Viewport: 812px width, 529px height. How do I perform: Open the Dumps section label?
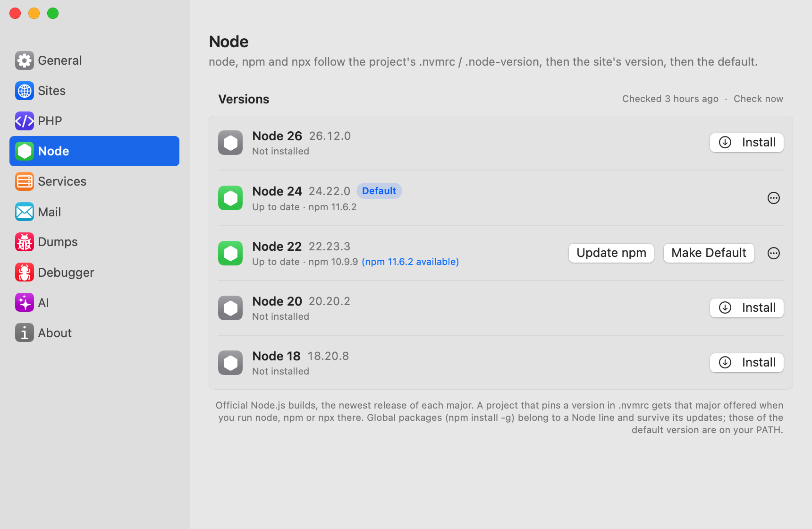pyautogui.click(x=58, y=242)
